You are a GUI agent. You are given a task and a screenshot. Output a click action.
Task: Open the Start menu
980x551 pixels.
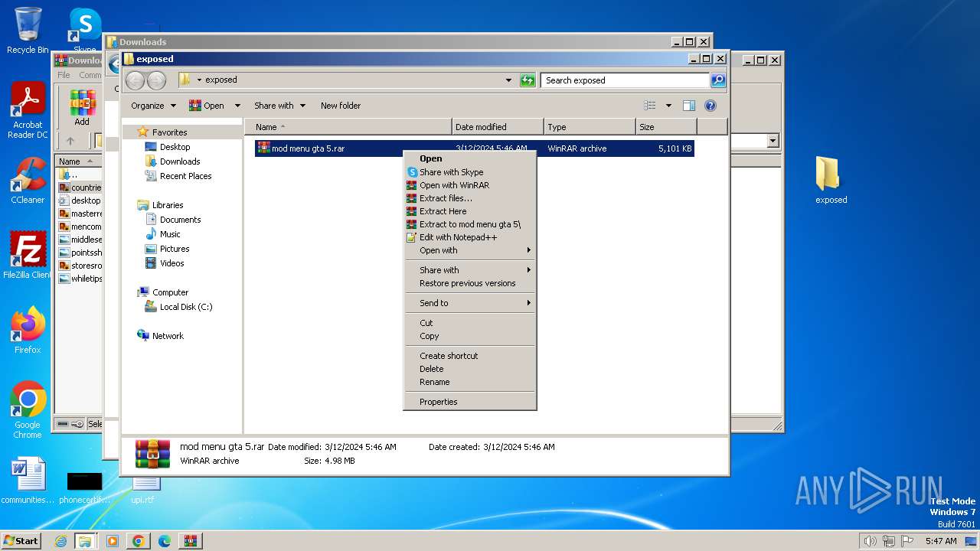point(21,541)
